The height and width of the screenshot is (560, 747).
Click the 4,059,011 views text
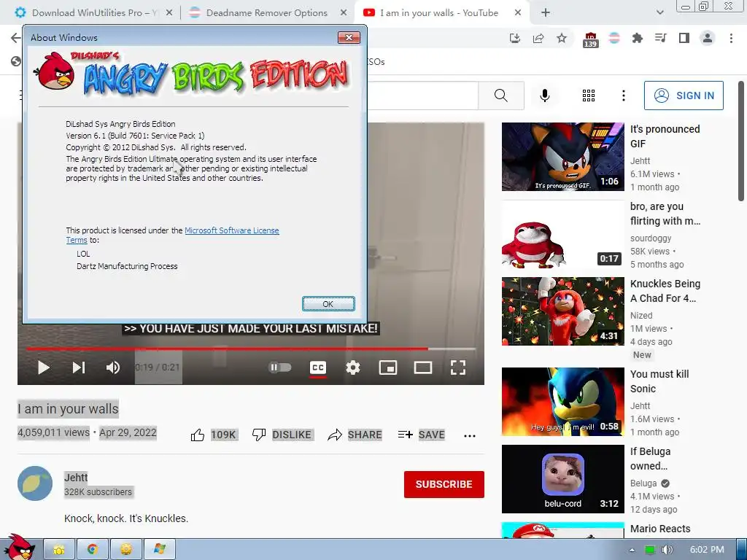coord(53,432)
